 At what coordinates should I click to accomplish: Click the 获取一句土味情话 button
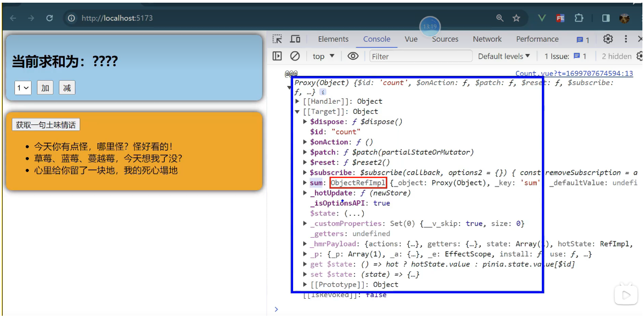coord(45,125)
